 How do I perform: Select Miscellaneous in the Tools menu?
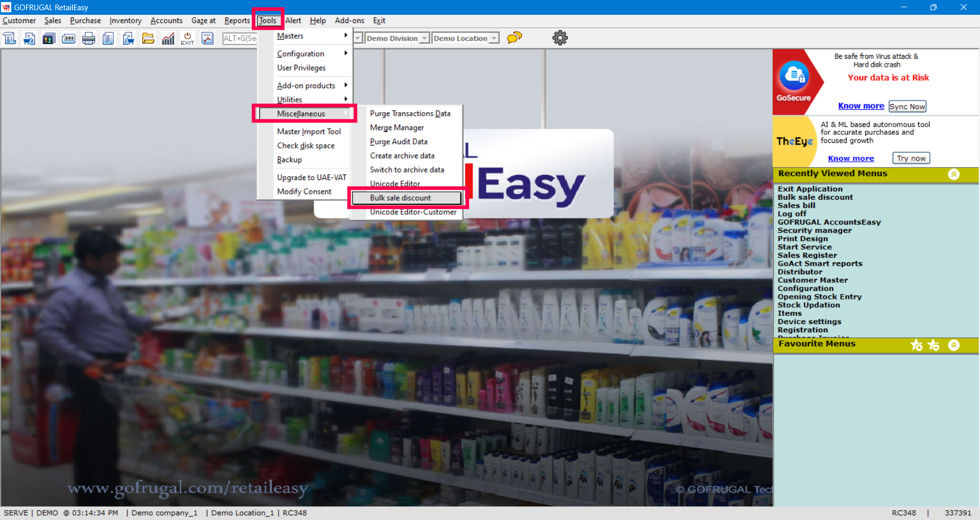pos(305,113)
